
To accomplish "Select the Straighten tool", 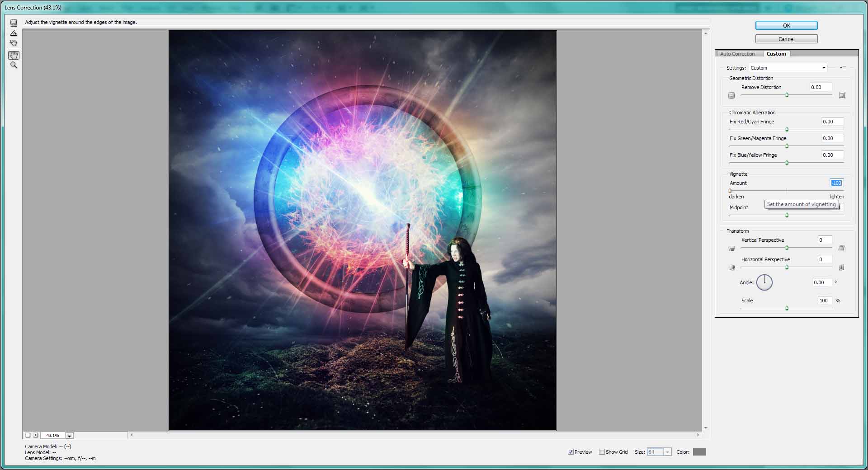I will 14,33.
